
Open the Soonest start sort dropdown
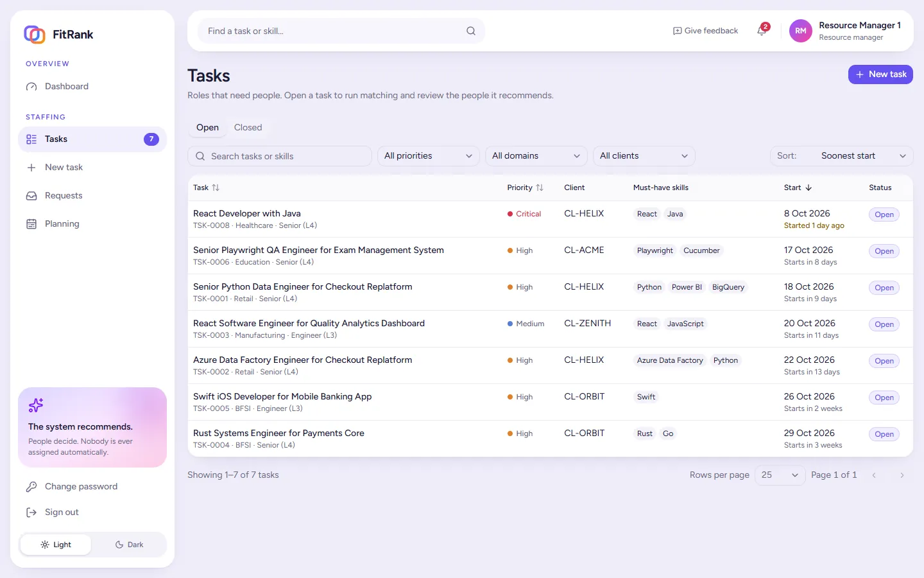pyautogui.click(x=842, y=156)
